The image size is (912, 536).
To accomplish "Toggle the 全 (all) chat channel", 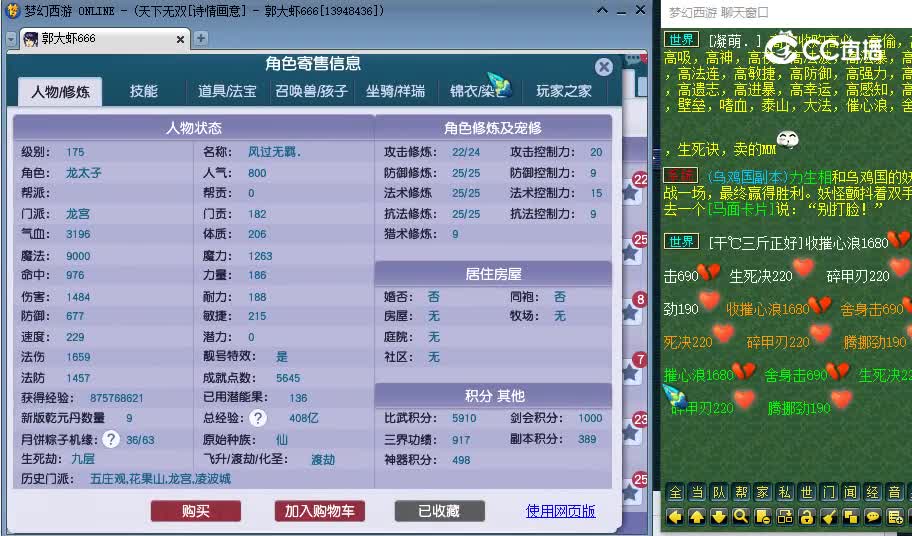I will pos(675,492).
